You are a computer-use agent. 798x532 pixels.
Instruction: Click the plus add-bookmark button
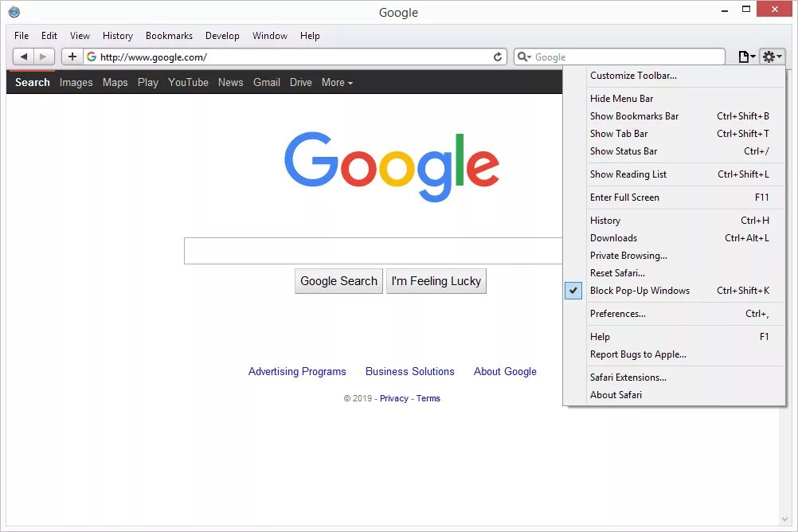[72, 57]
